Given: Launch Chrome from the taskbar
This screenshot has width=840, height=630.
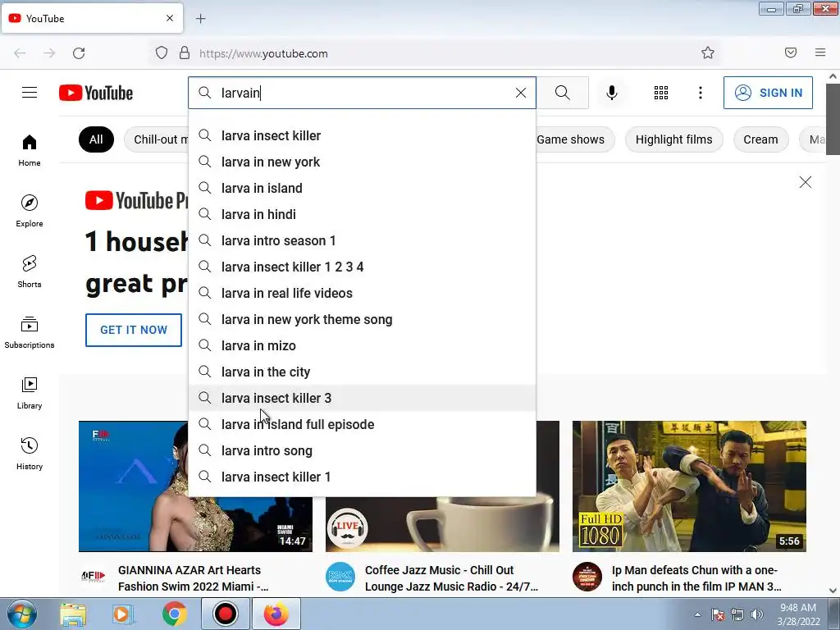Looking at the screenshot, I should coord(175,614).
